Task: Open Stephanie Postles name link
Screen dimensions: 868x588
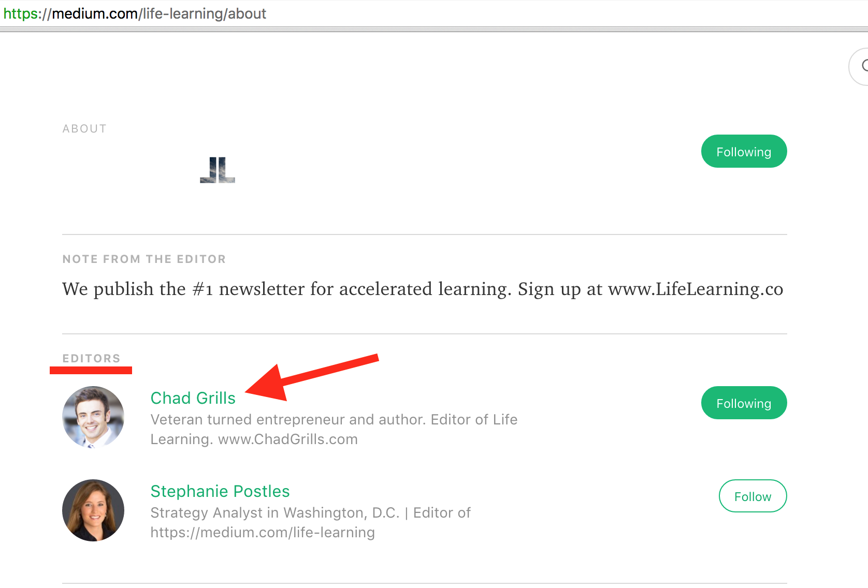Action: (x=220, y=491)
